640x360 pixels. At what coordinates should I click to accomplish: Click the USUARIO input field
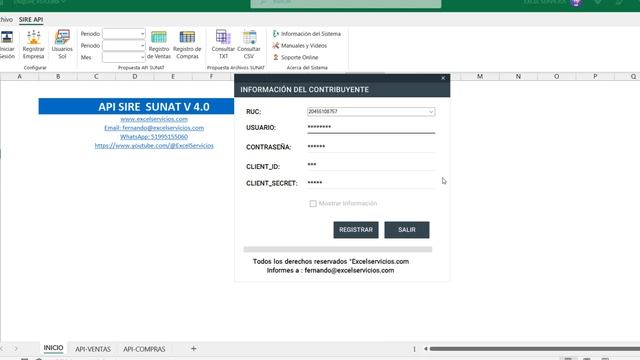[371, 127]
